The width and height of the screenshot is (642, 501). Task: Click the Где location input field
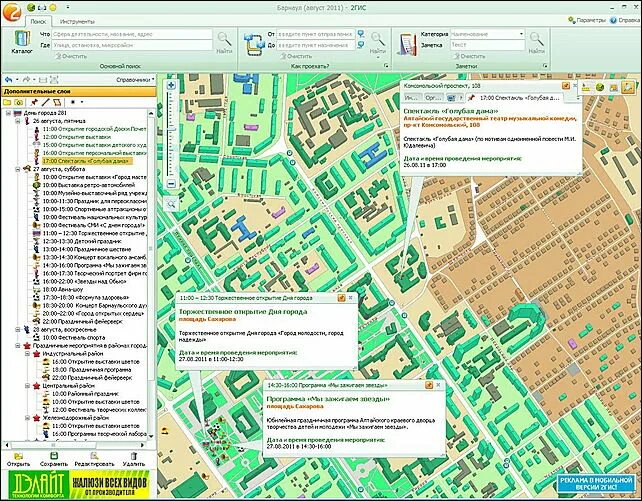(x=132, y=45)
